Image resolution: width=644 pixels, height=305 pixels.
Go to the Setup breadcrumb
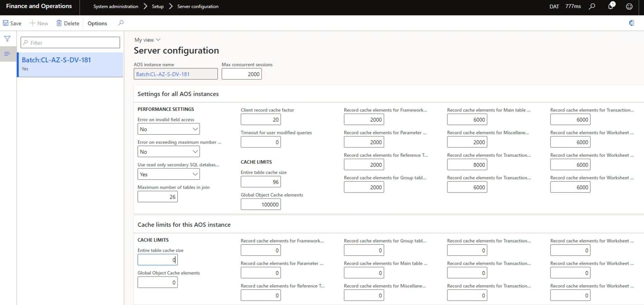(x=158, y=6)
